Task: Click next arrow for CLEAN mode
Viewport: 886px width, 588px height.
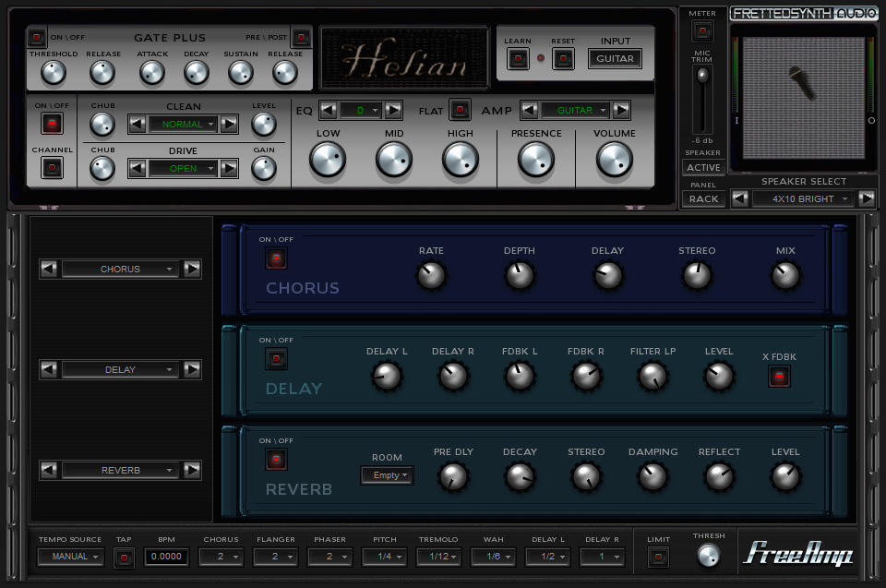Action: click(x=229, y=124)
